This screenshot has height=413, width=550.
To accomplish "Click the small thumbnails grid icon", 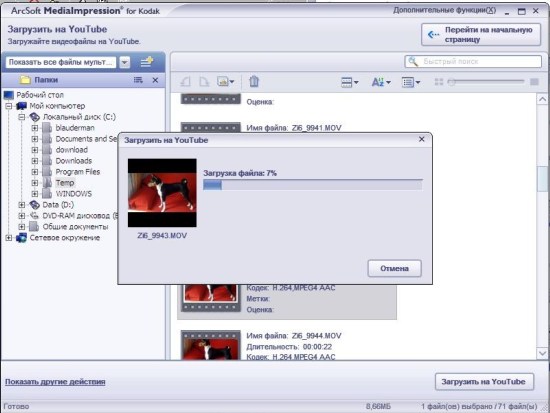I will pos(438,82).
